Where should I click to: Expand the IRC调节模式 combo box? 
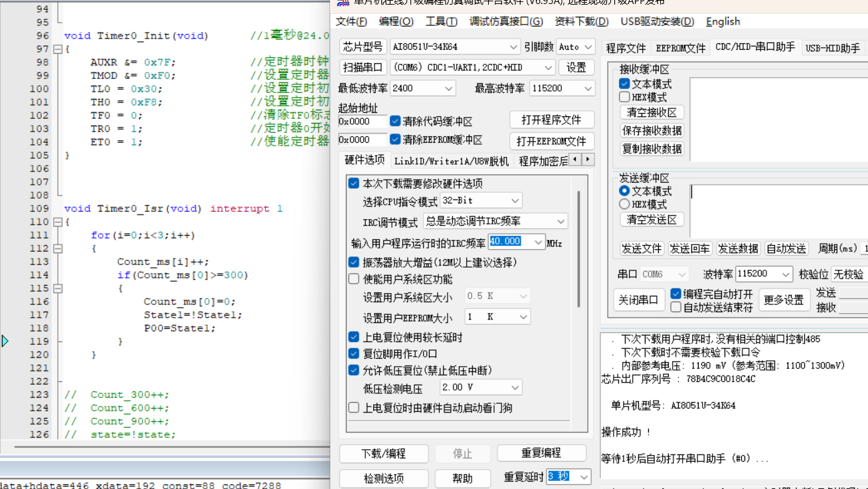click(495, 221)
